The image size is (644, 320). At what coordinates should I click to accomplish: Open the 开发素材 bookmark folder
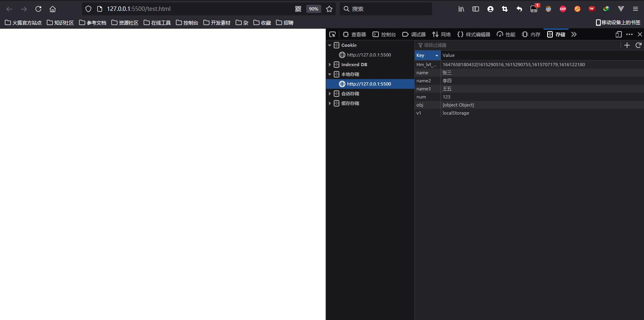(x=217, y=23)
